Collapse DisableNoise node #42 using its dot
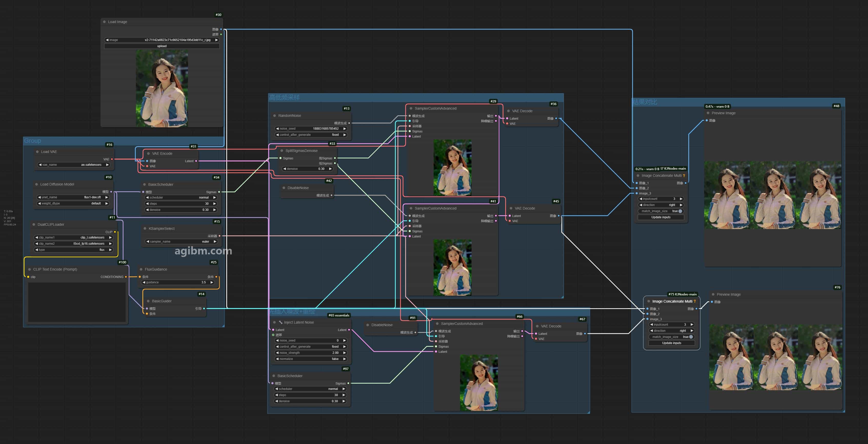Viewport: 868px width, 444px height. (x=284, y=188)
